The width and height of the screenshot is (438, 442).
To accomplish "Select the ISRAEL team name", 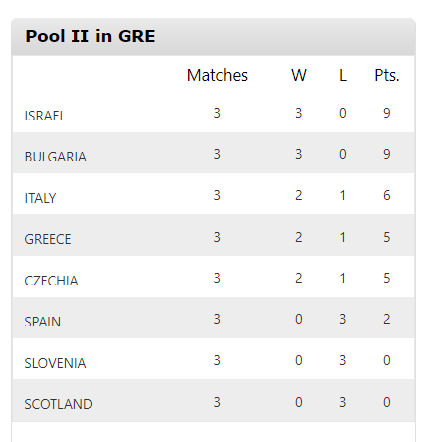I will [44, 115].
